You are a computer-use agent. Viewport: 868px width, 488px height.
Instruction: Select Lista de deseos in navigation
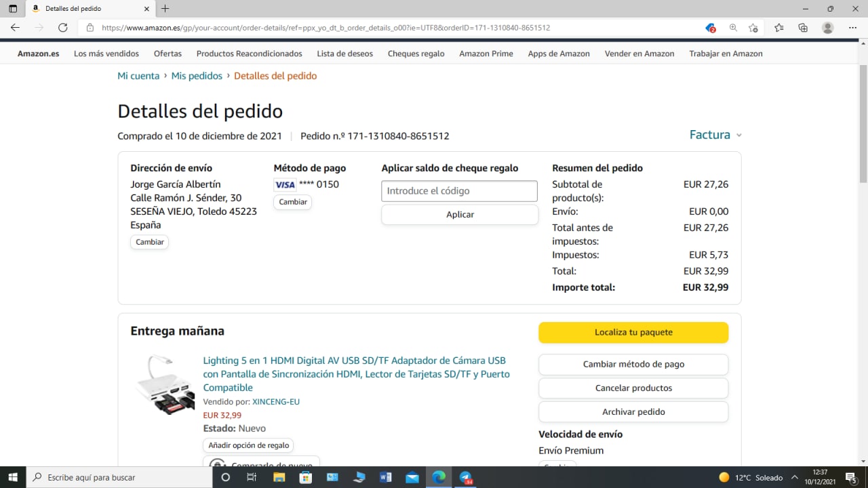coord(344,54)
